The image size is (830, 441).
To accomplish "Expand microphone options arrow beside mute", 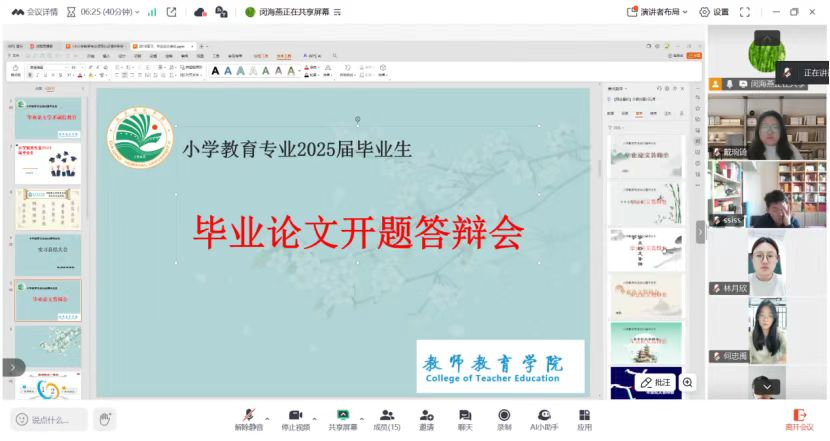I will click(x=267, y=415).
